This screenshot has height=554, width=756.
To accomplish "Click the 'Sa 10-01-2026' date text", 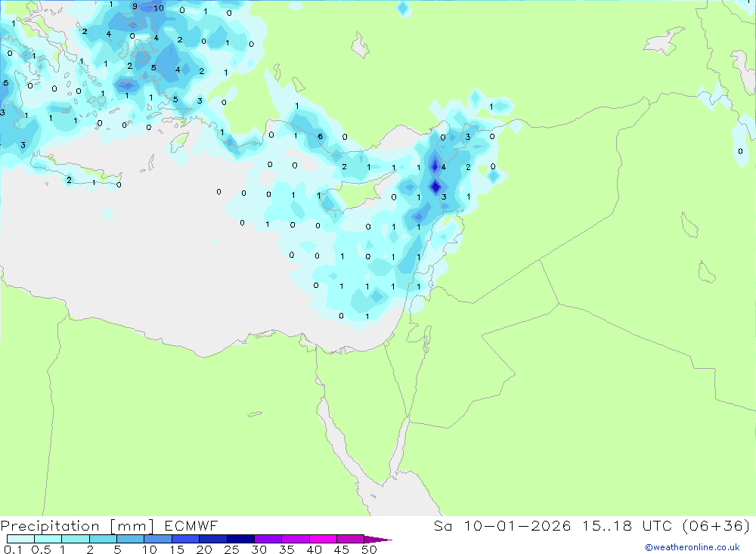I will (503, 525).
